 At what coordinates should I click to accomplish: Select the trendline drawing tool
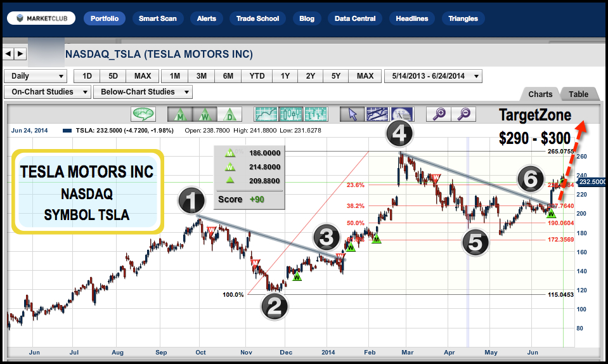coord(377,114)
